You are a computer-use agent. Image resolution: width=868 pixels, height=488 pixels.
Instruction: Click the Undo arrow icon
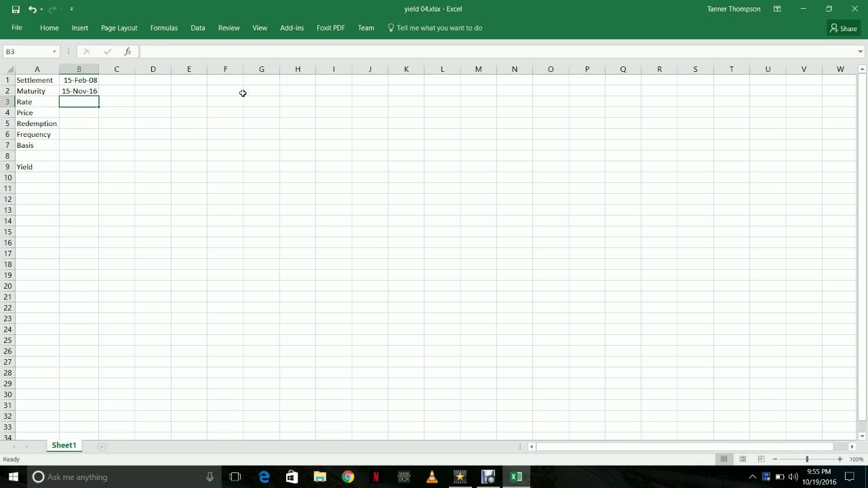coord(32,9)
